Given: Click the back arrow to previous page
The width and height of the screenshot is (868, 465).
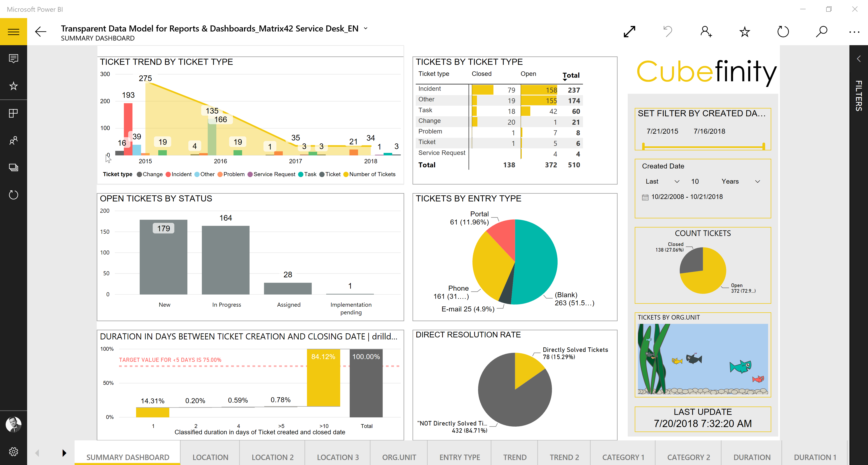Looking at the screenshot, I should [x=40, y=31].
